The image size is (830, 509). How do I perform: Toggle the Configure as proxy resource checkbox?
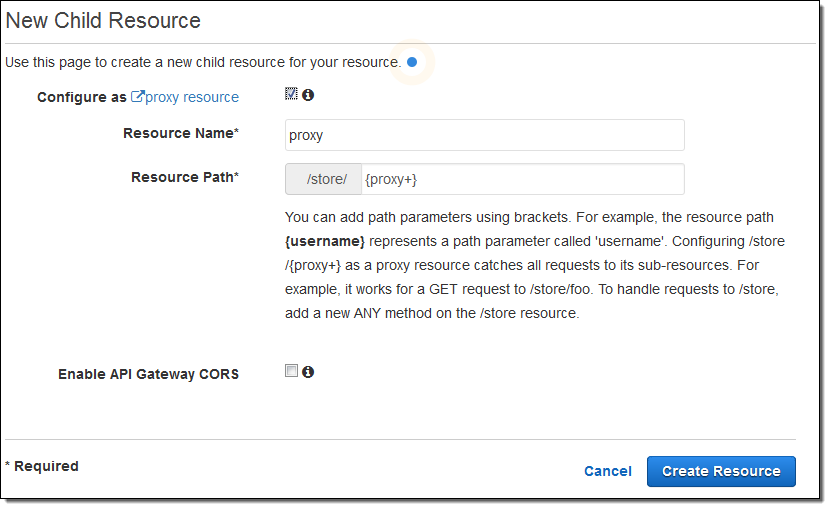(291, 95)
